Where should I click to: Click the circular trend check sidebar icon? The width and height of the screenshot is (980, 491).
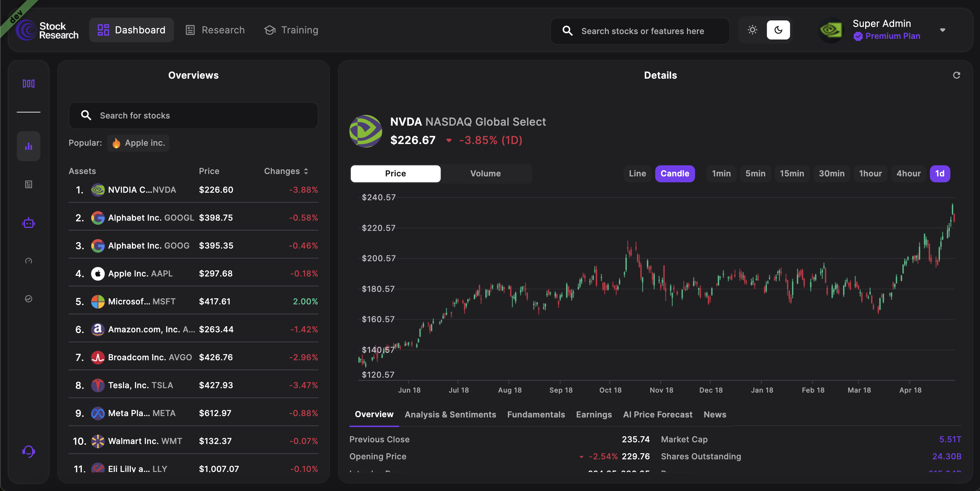(29, 299)
